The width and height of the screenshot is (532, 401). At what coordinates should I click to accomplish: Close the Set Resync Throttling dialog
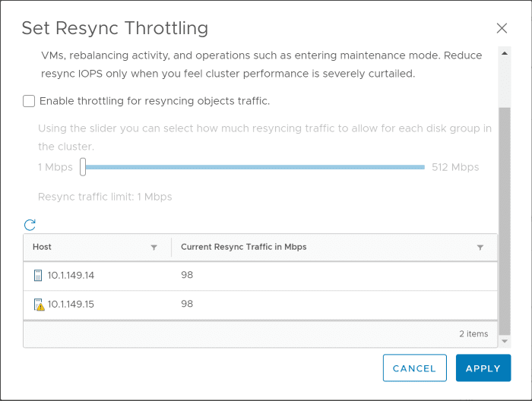click(x=502, y=28)
